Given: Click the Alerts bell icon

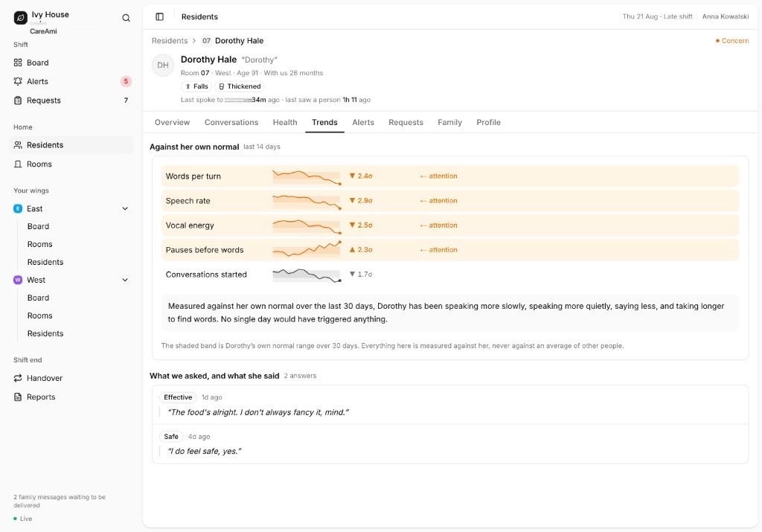Looking at the screenshot, I should pyautogui.click(x=18, y=81).
